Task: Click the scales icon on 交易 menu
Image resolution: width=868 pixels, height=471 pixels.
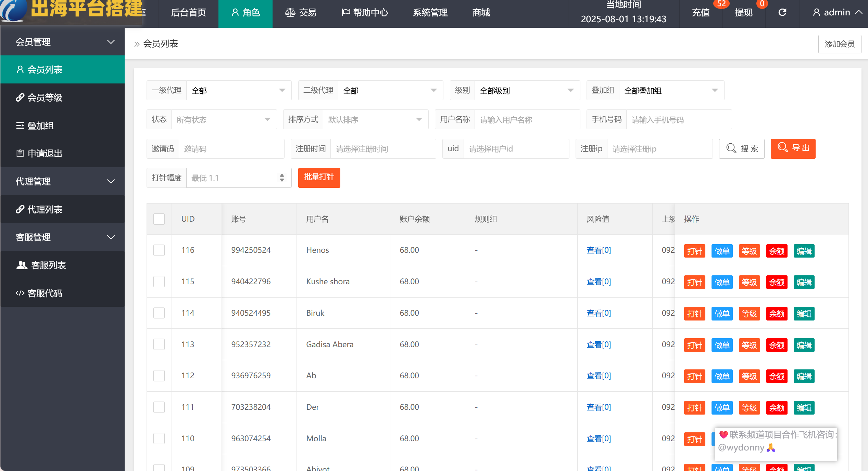Action: pos(290,13)
